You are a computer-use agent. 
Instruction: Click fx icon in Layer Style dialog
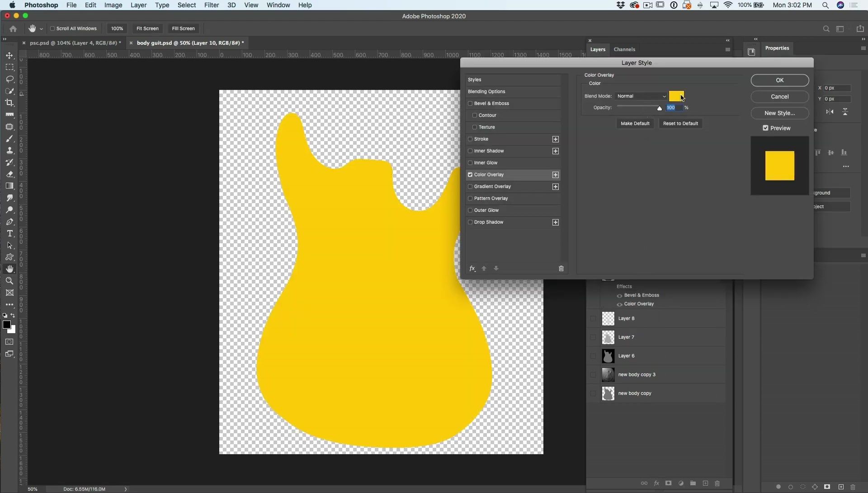[472, 268]
